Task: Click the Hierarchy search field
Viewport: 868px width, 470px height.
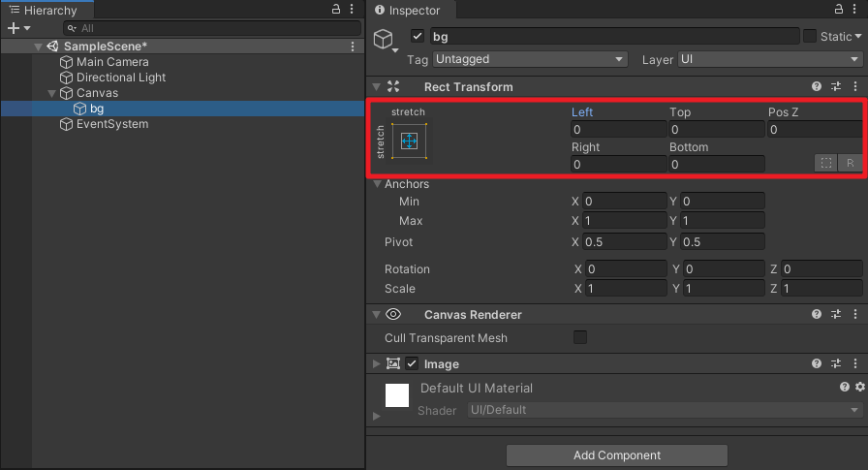Action: coord(212,28)
